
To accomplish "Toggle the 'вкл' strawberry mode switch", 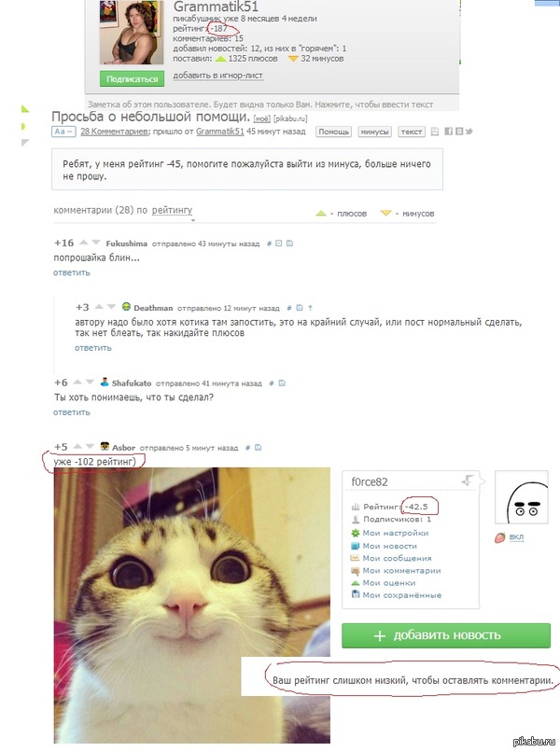I will click(x=516, y=537).
